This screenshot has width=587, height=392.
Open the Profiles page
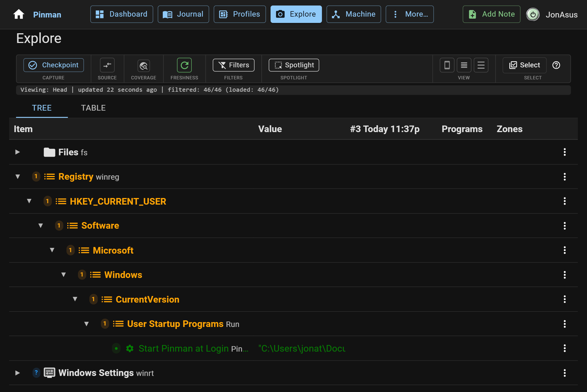pos(240,14)
